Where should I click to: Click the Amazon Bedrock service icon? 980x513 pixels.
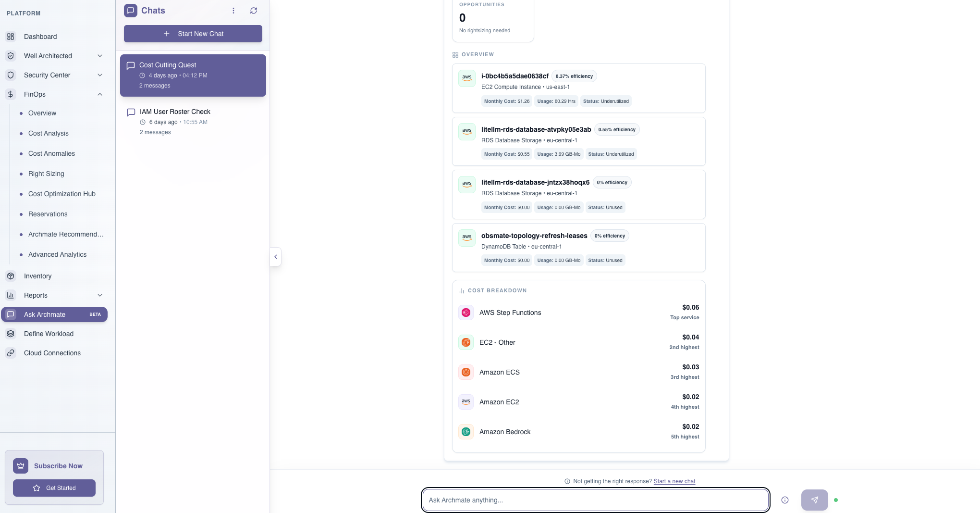click(466, 432)
